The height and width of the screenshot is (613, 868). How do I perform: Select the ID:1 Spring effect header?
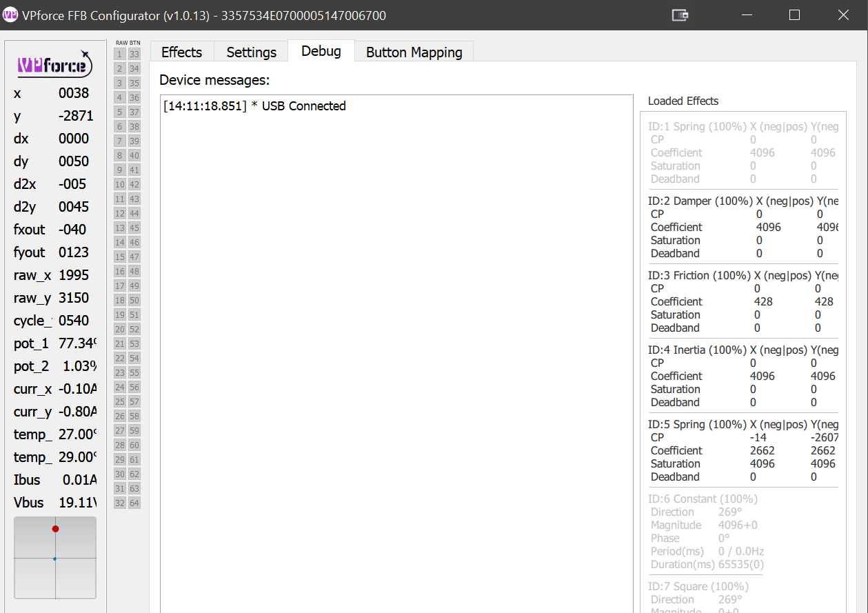click(x=743, y=127)
